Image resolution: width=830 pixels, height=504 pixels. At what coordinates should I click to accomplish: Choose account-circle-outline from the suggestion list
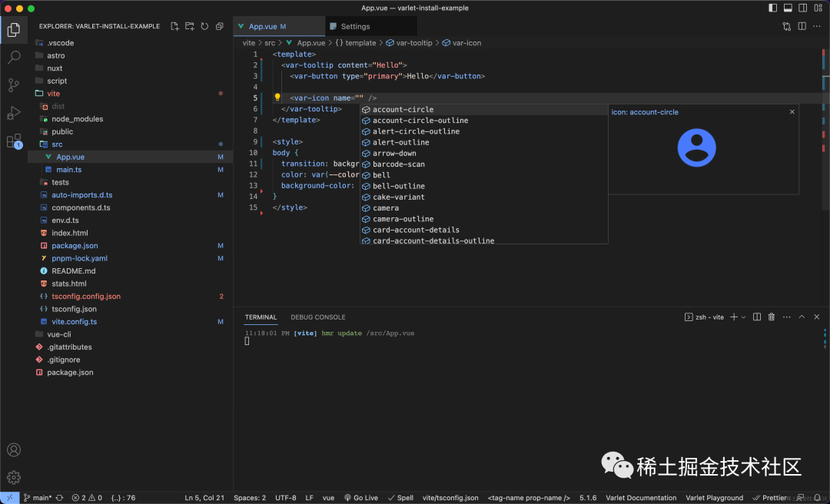(x=484, y=121)
